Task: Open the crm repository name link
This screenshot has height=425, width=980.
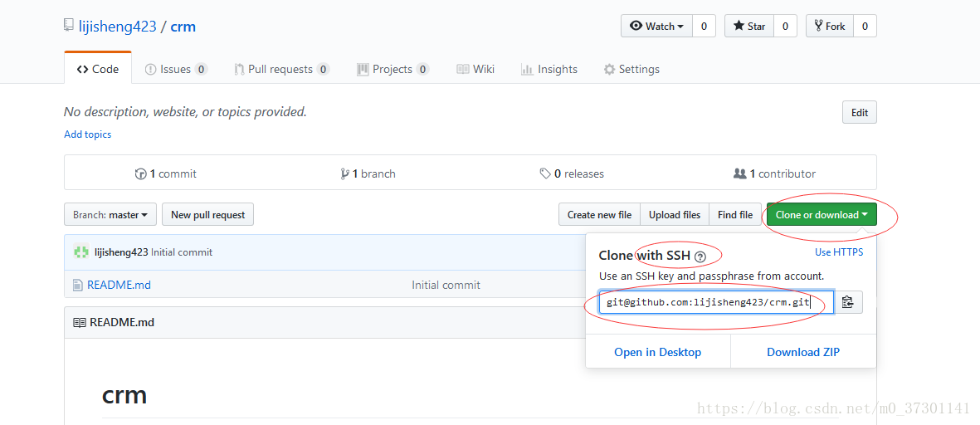Action: coord(183,27)
